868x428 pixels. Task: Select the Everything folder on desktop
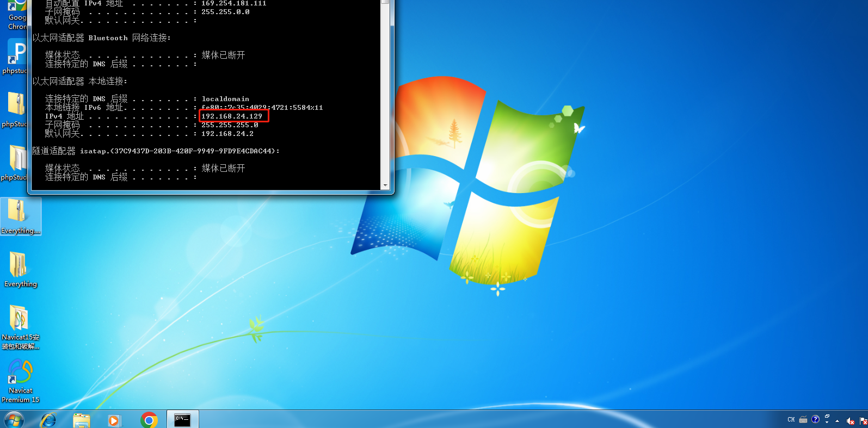click(x=21, y=270)
